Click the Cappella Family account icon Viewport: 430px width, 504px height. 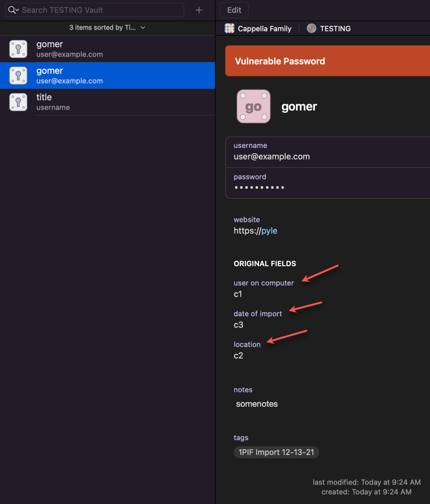coord(229,28)
